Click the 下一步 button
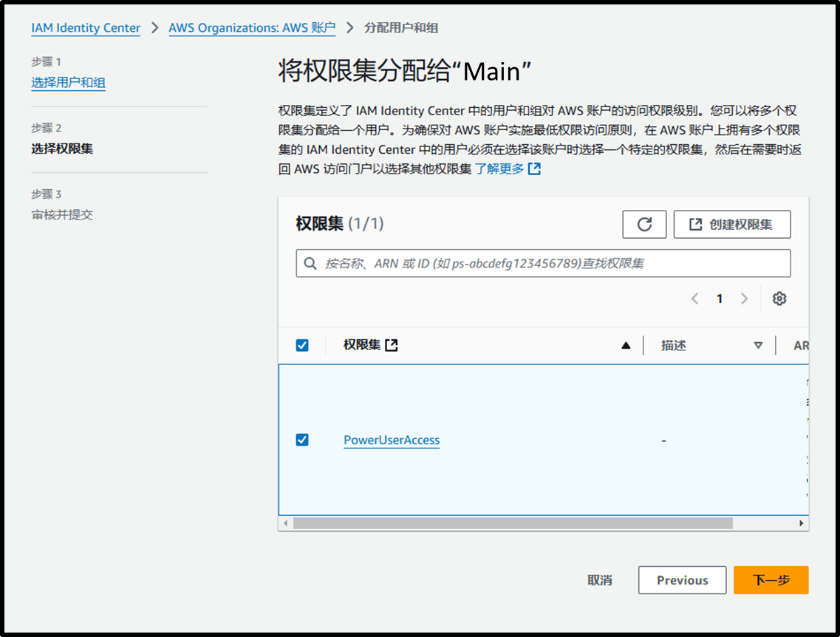This screenshot has width=840, height=637. point(771,580)
